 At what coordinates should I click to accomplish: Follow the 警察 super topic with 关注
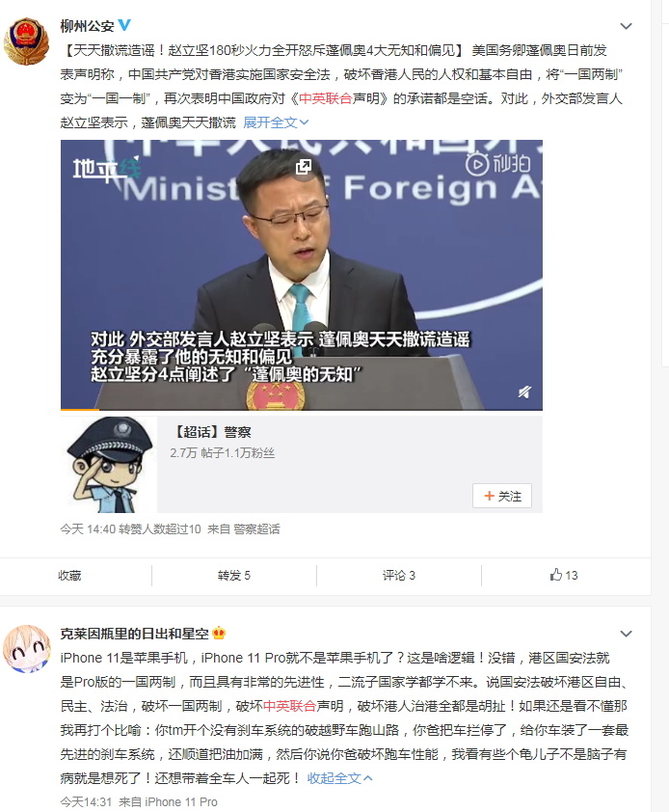[501, 496]
